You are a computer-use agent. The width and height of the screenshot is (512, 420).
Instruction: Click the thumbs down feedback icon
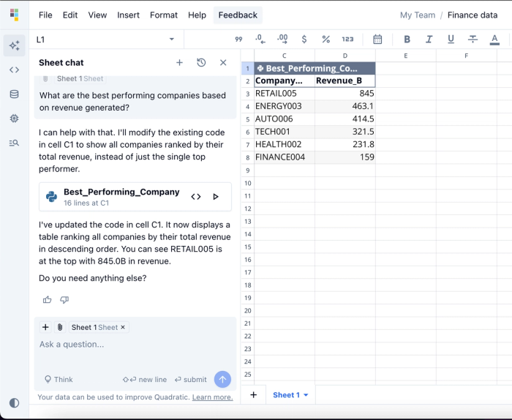[x=64, y=299]
